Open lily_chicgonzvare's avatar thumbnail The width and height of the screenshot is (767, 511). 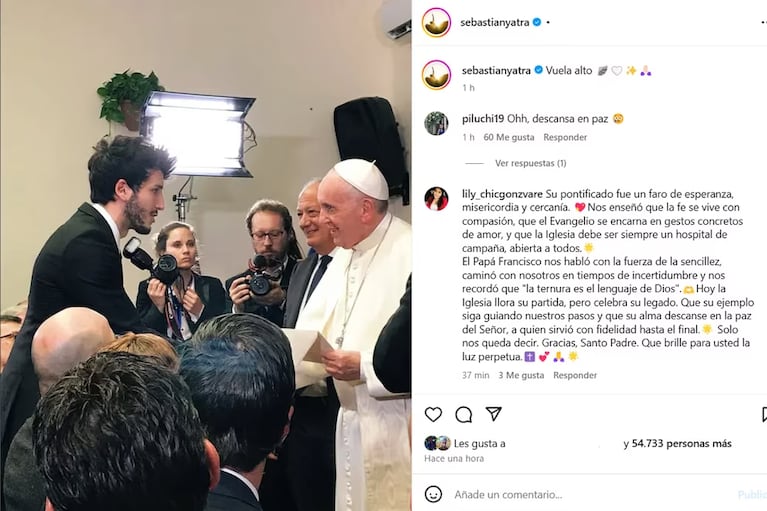point(436,199)
